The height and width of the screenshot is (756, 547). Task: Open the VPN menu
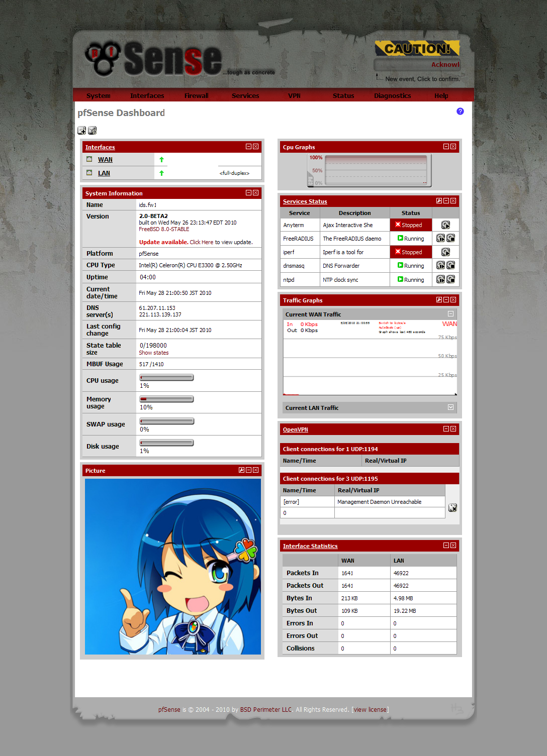294,95
